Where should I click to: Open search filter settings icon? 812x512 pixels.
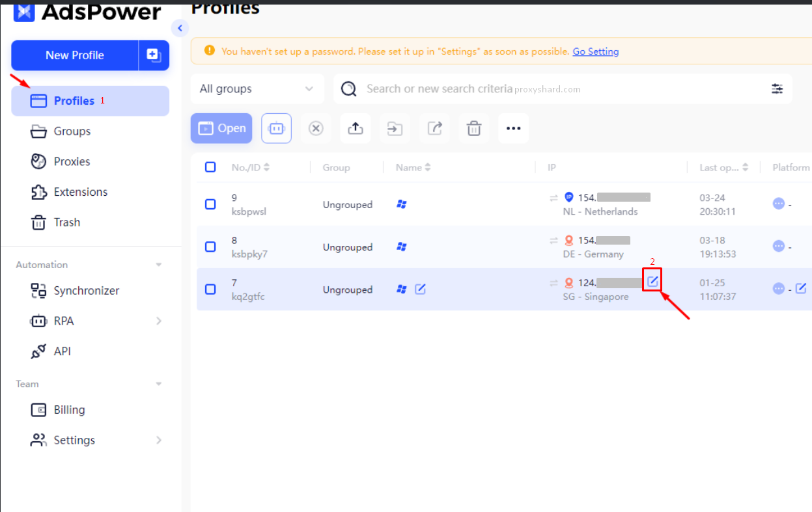777,89
